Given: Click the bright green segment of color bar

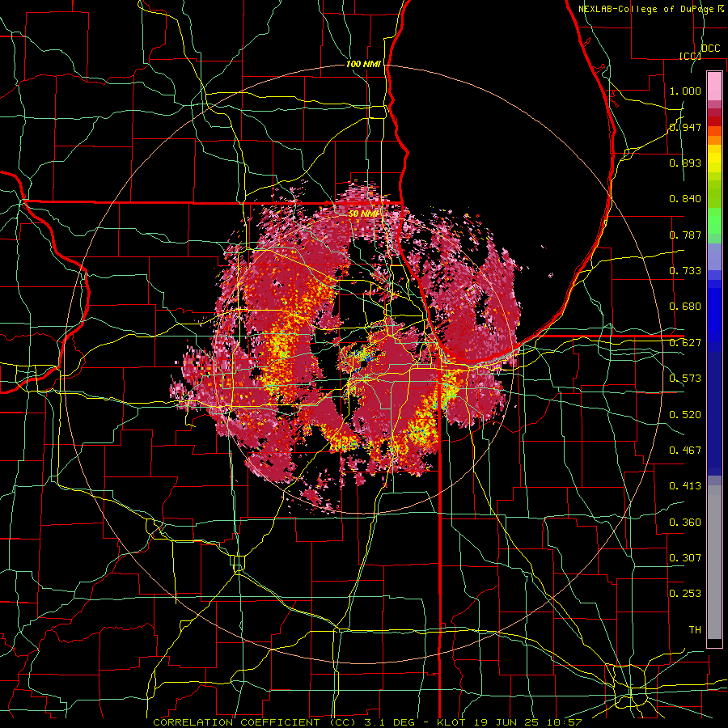Looking at the screenshot, I should (714, 221).
